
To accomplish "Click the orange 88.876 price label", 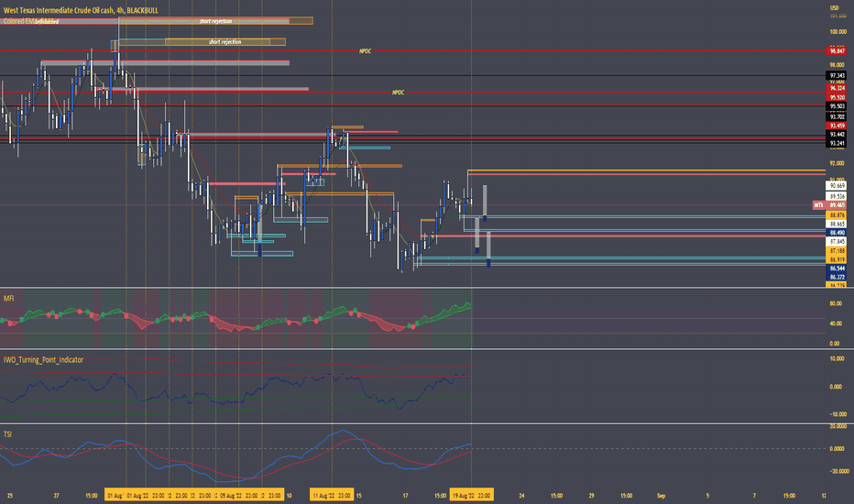I will (837, 215).
